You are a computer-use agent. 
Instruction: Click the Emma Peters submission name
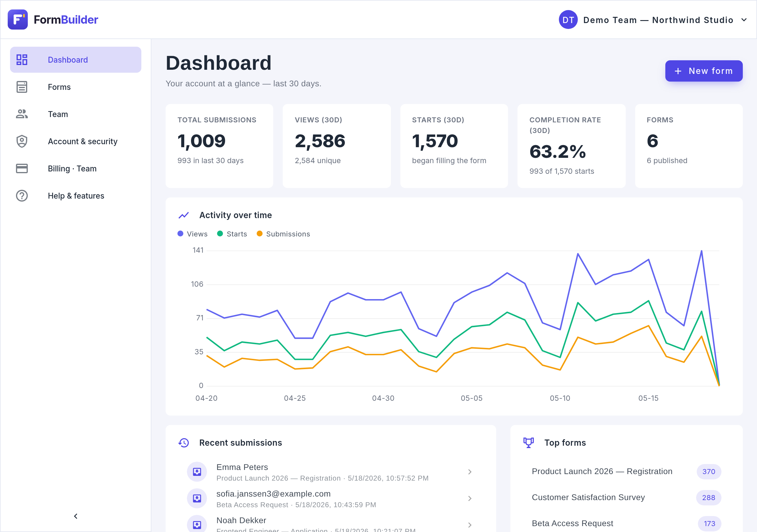242,467
